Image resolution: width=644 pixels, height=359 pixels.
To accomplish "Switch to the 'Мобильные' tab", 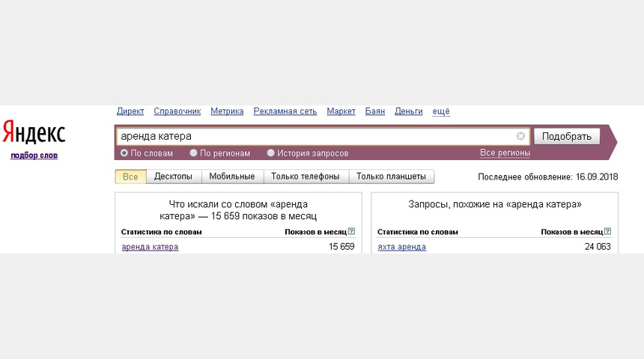I will [x=232, y=177].
